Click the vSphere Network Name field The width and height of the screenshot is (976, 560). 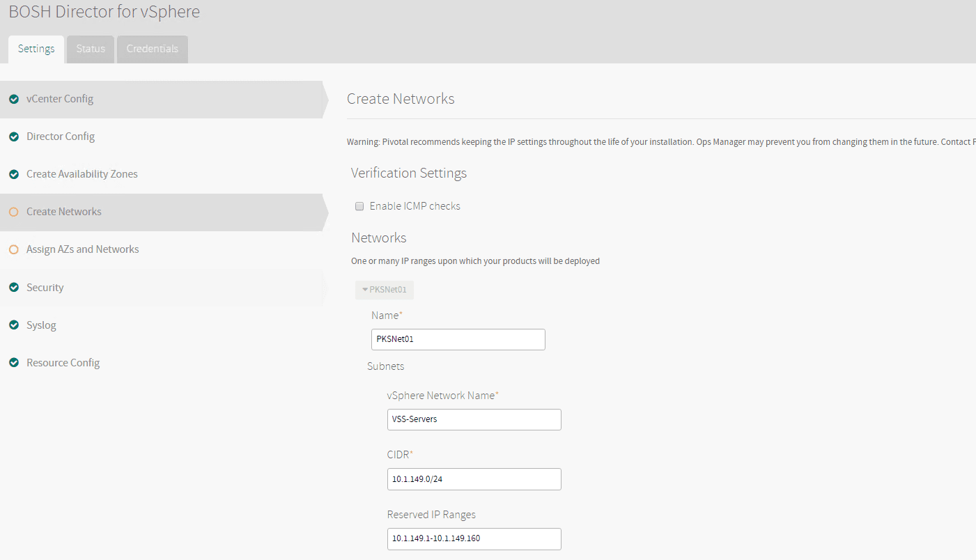point(474,419)
